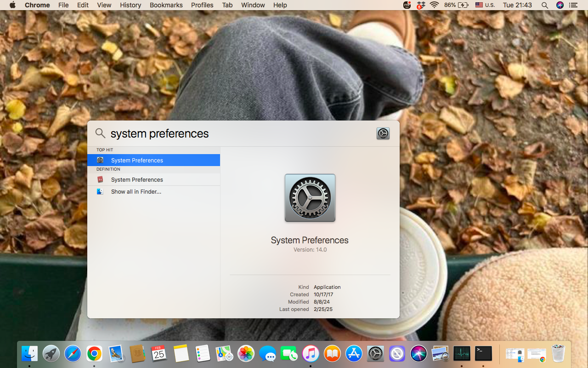Open Terminal from the Dock
Screen dimensions: 588x368
(483, 354)
